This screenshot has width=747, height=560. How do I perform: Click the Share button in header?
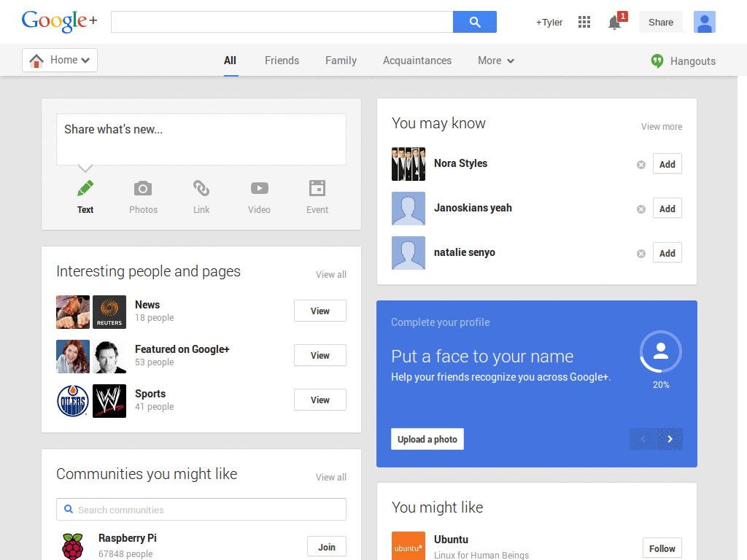pos(661,23)
